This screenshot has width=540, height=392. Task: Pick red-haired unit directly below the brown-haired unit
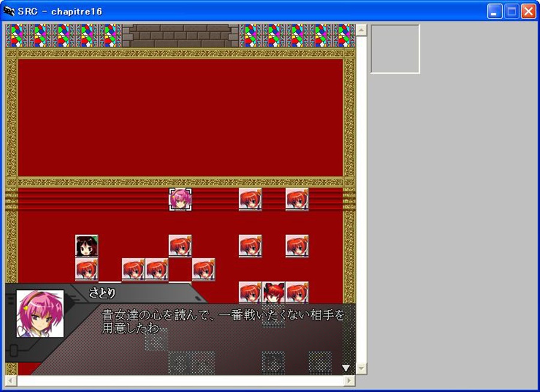86,270
